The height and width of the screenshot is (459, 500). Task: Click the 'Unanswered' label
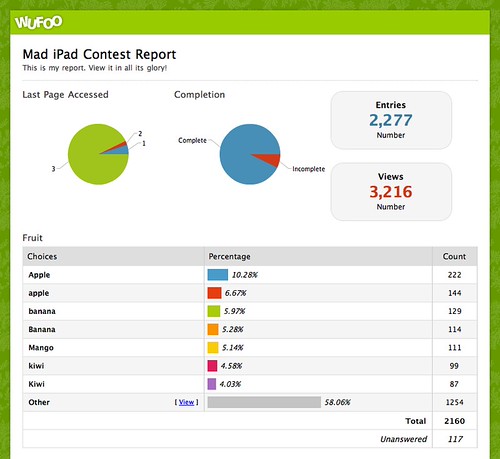click(403, 439)
